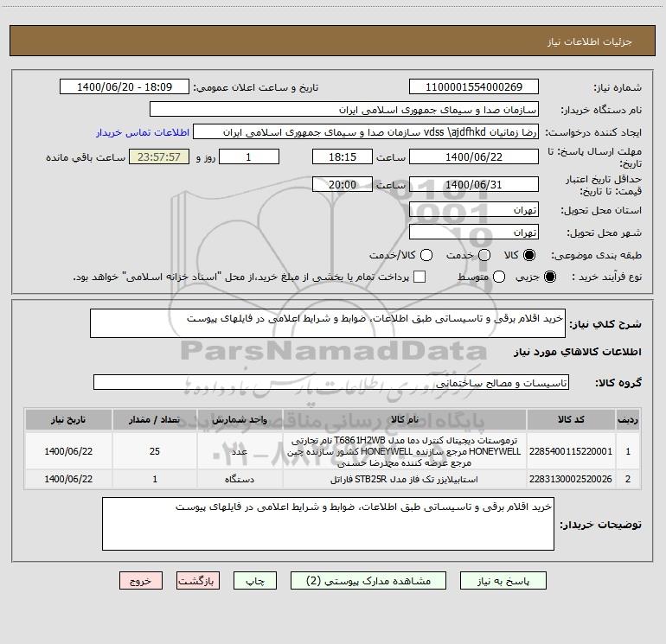Click the validity time field 20:00
The width and height of the screenshot is (666, 644).
pyautogui.click(x=343, y=185)
